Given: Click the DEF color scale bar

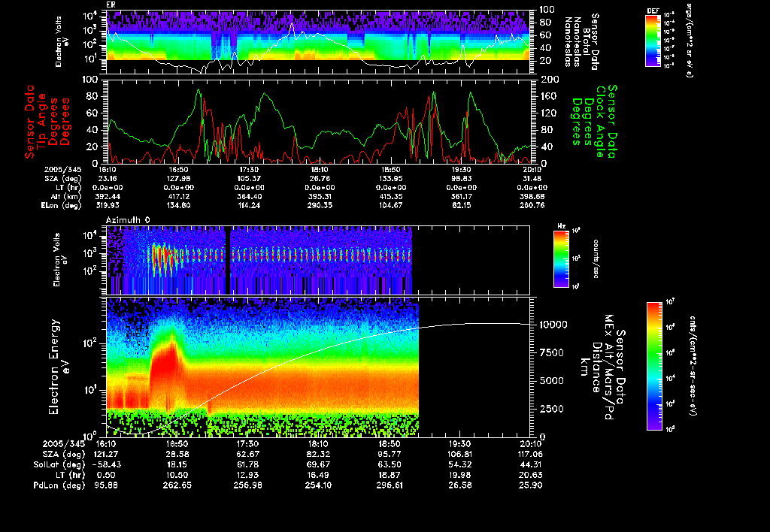Looking at the screenshot, I should 653,41.
